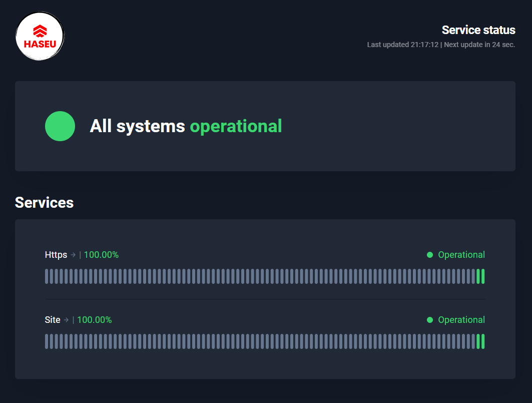
Task: Open the Https service link
Action: click(56, 255)
